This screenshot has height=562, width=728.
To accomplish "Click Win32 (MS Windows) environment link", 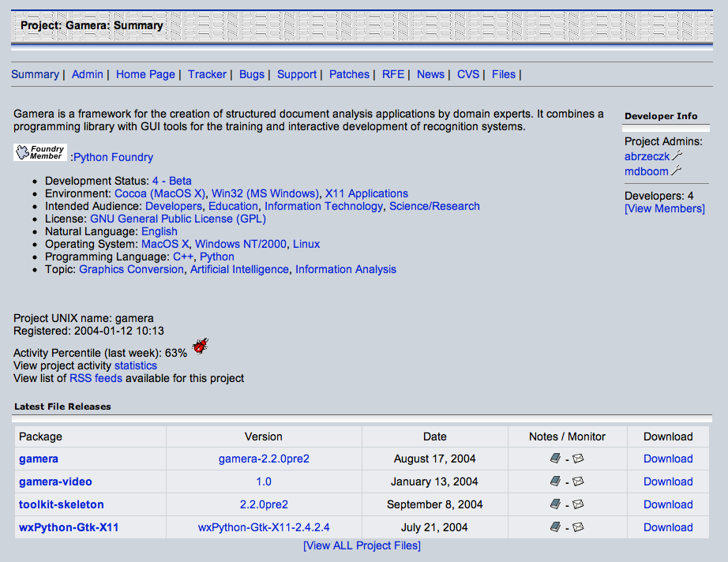I will (265, 193).
